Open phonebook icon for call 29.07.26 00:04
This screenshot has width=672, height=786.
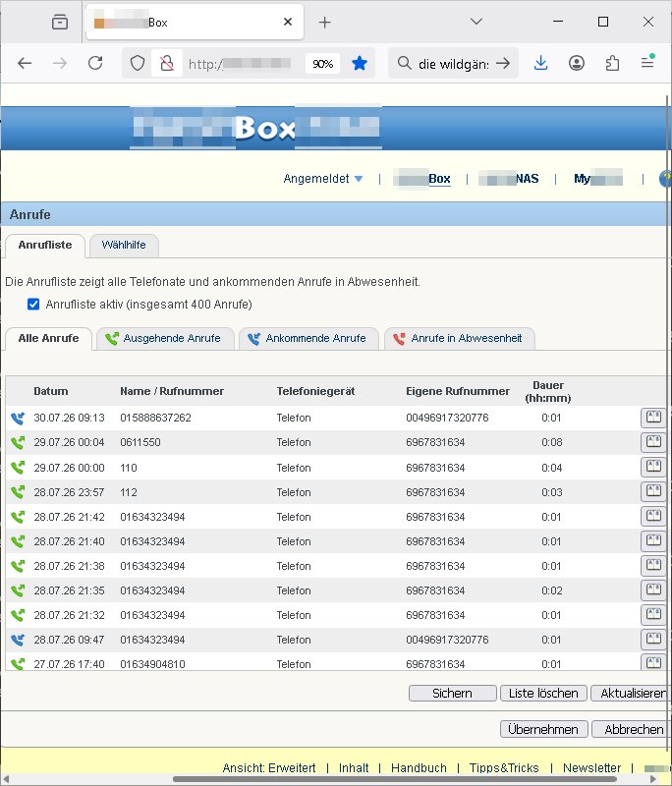coord(653,441)
